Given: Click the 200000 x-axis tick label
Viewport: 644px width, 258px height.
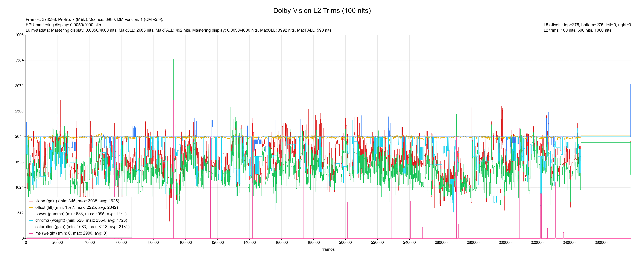Looking at the screenshot, I should 345,243.
